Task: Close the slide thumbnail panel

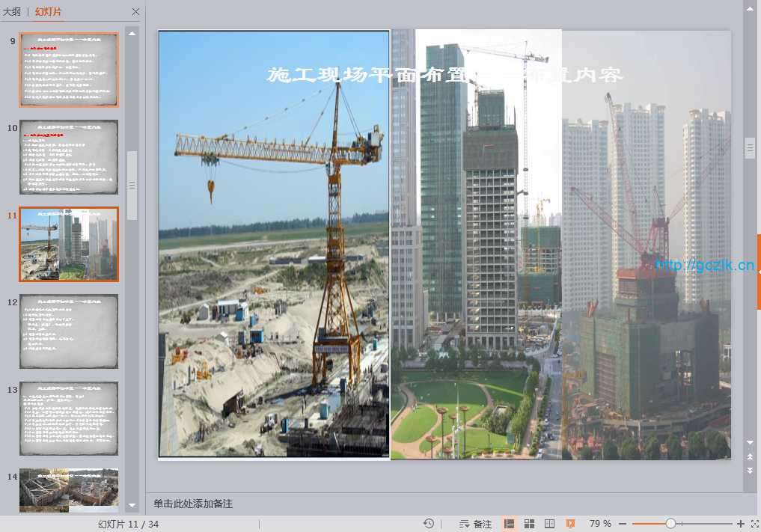Action: [x=135, y=11]
